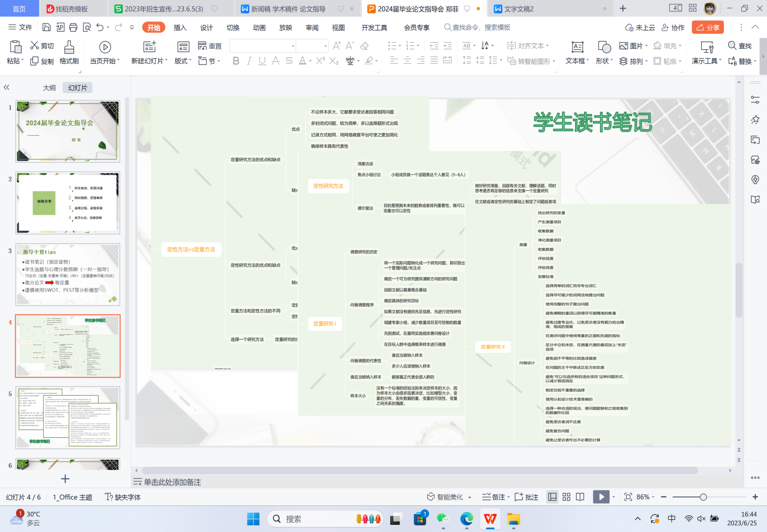
Task: Click the Shapes icon in ribbon
Action: (604, 47)
